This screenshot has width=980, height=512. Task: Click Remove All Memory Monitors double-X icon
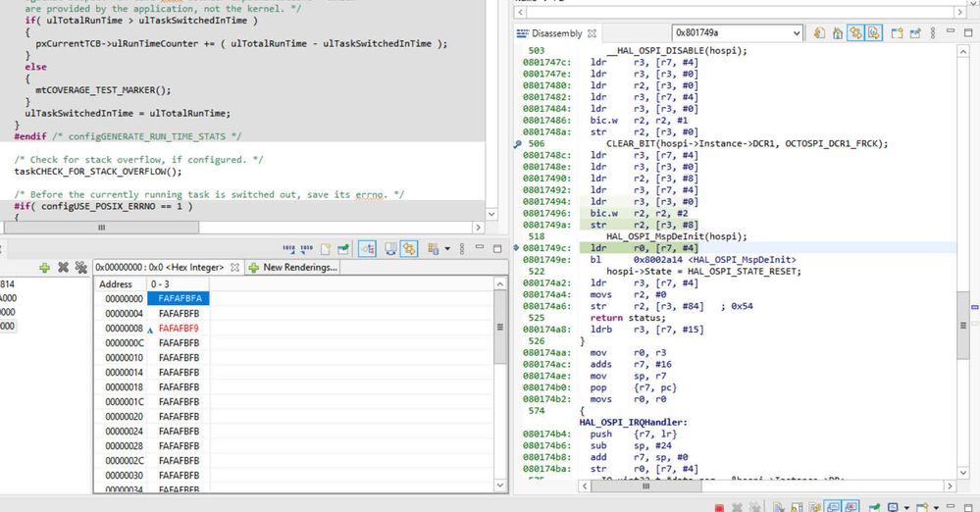(81, 268)
